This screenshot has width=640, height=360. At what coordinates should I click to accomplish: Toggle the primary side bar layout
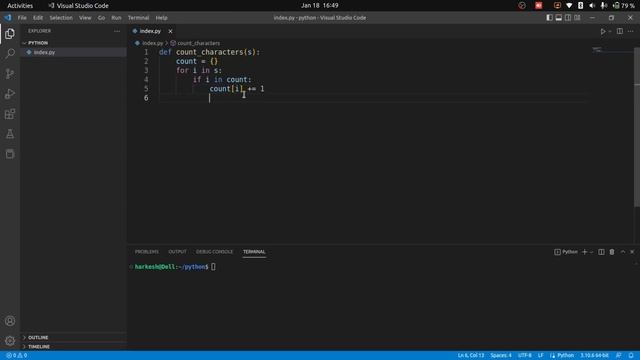pos(549,18)
